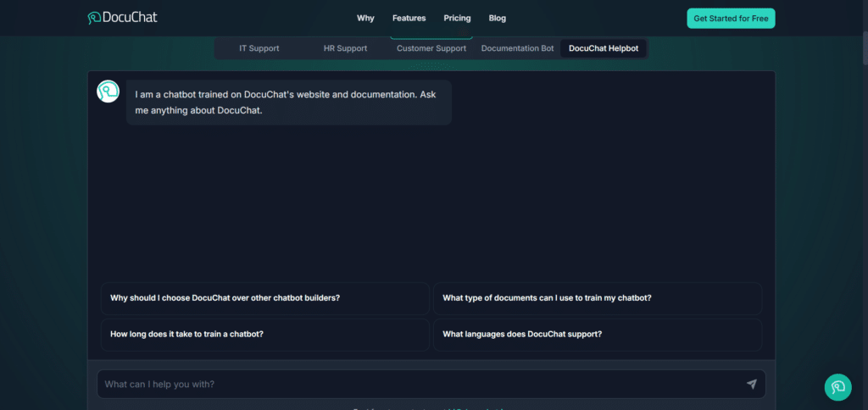Click the chatbot avatar beside welcome message
This screenshot has width=868, height=410.
(x=108, y=91)
